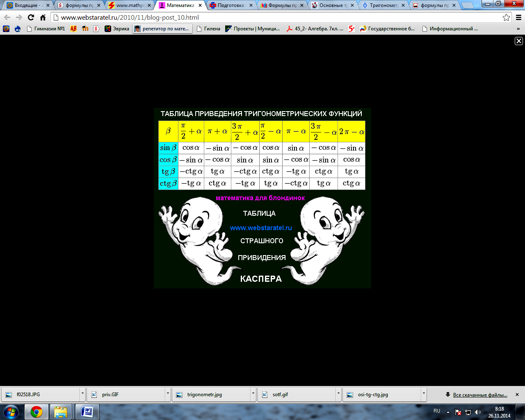Click the 'КАСПЕРА' text in the image
This screenshot has height=420, width=525.
click(261, 279)
